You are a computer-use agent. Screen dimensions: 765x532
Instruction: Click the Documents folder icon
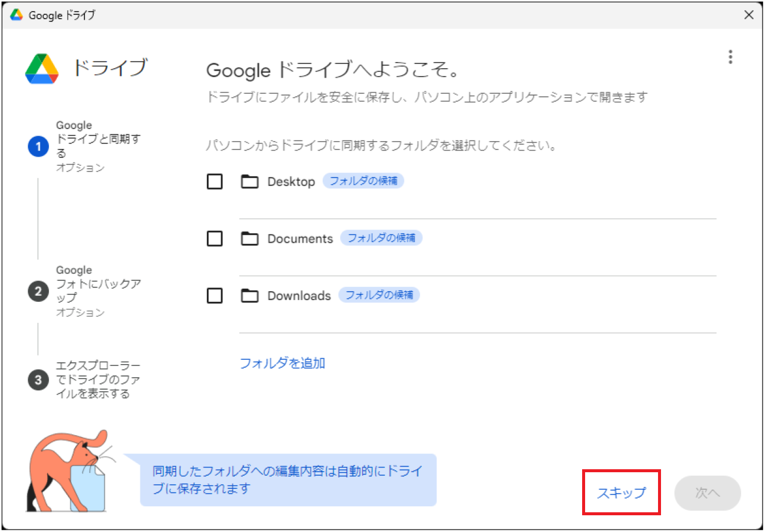(249, 239)
